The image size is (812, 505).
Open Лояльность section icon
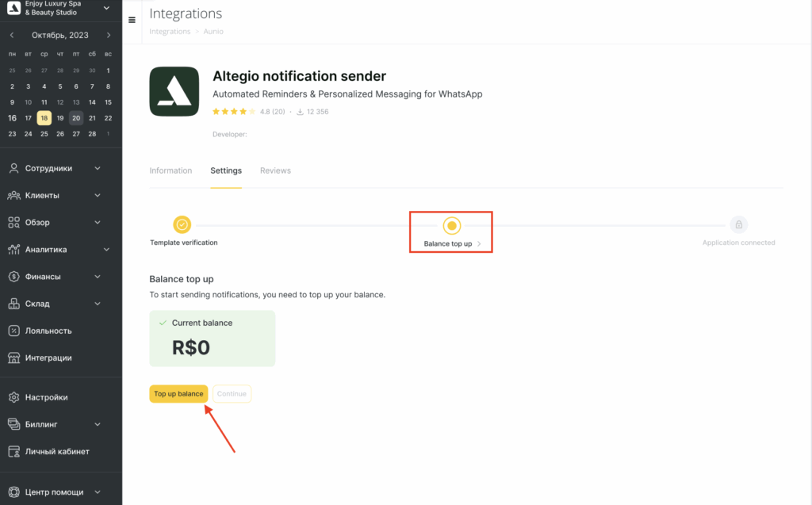(x=14, y=331)
